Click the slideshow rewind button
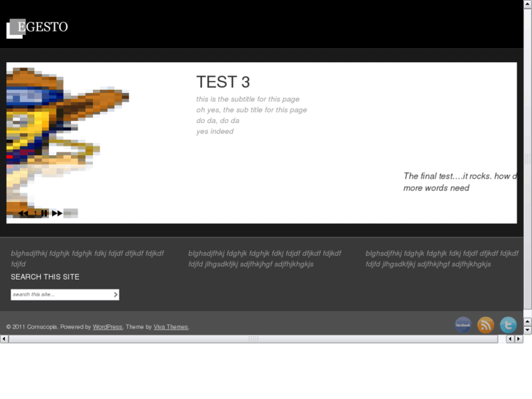Viewport: 532px width, 399px height. [23, 213]
